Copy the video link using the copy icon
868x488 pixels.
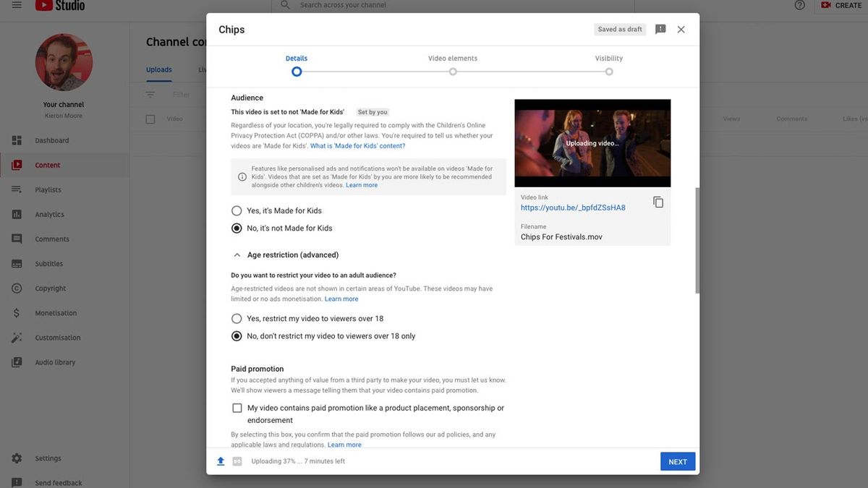[658, 202]
